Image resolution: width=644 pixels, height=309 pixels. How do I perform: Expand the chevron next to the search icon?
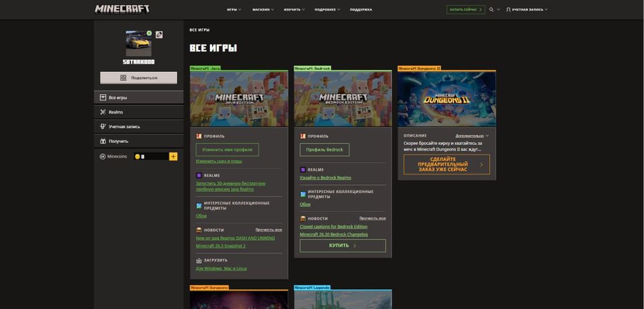(x=498, y=10)
